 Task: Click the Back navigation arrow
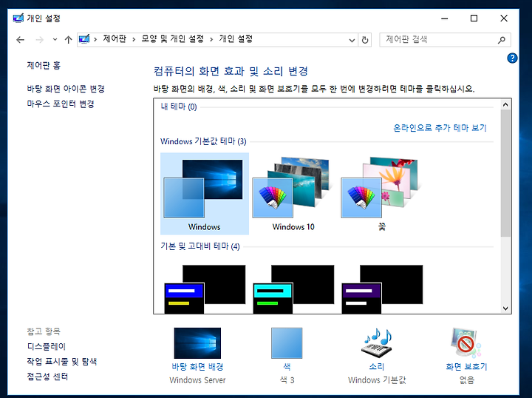pos(21,40)
